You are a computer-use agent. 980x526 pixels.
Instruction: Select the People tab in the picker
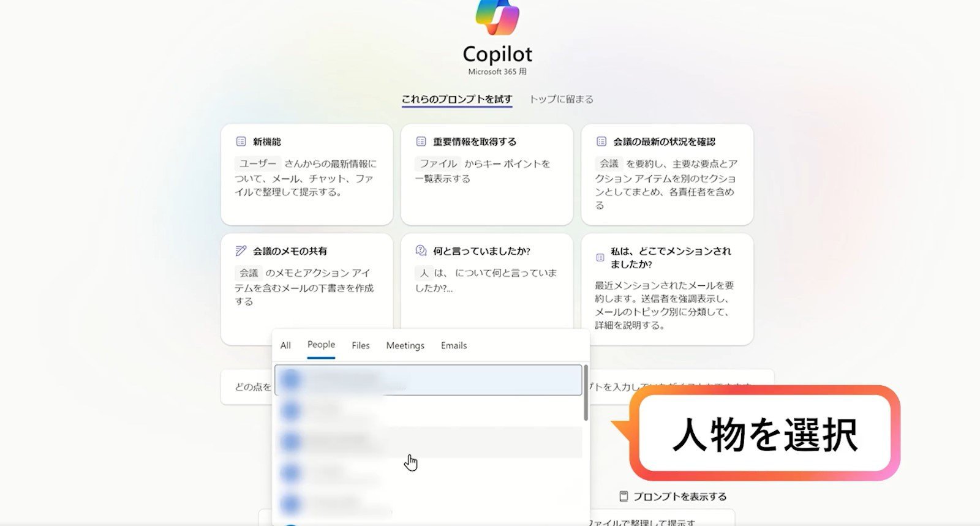point(321,345)
